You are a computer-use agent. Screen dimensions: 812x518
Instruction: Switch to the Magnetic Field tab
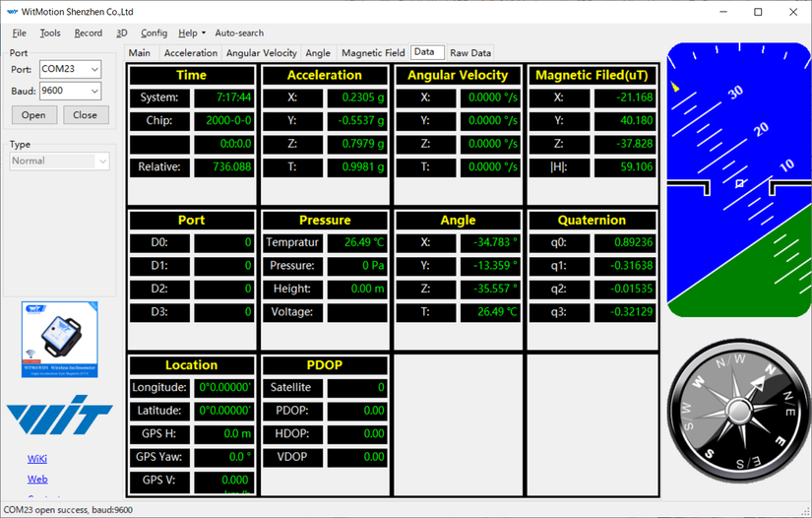(x=373, y=53)
